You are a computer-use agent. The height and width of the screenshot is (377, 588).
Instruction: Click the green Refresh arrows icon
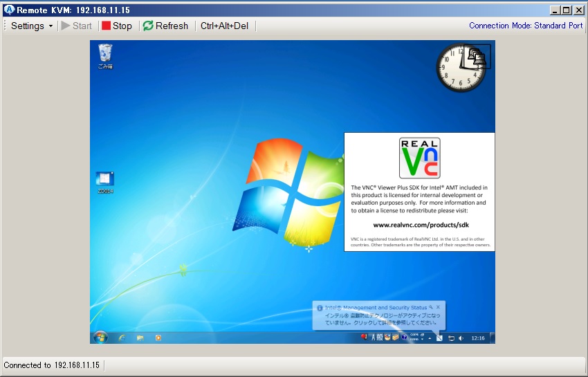tap(148, 26)
